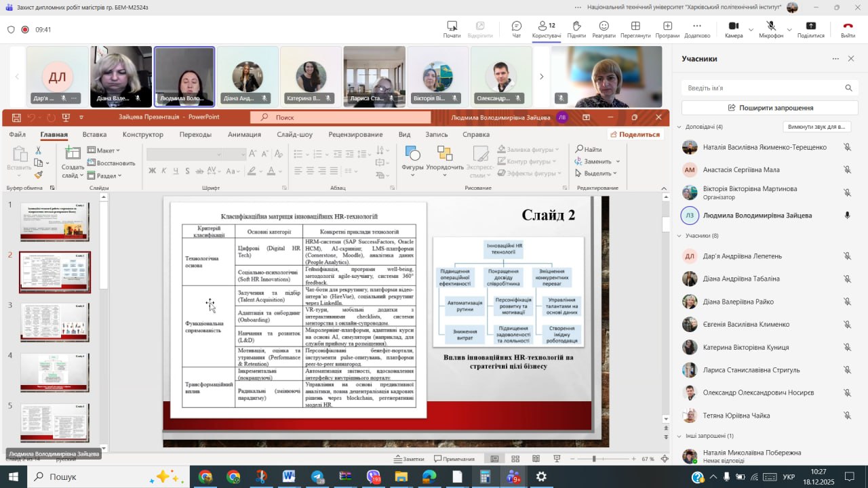
Task: Collapse the Presenters section
Action: click(x=679, y=127)
